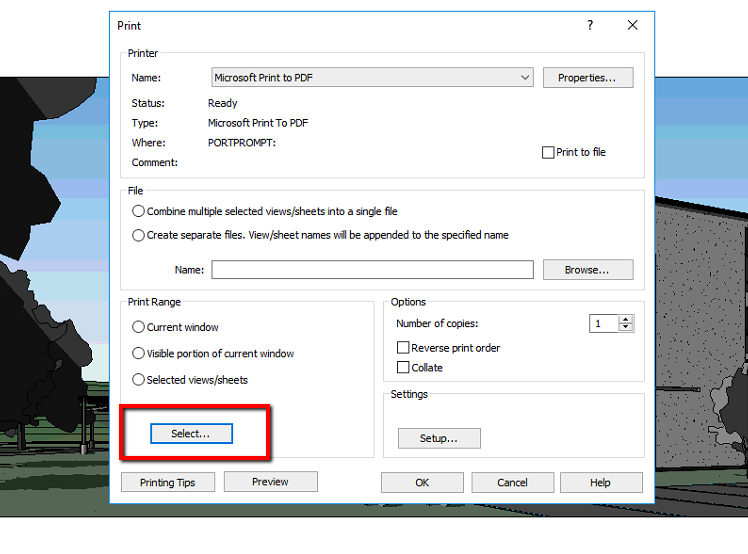This screenshot has width=748, height=554.
Task: Select Combine multiple selected views/sheets option
Action: 138,211
